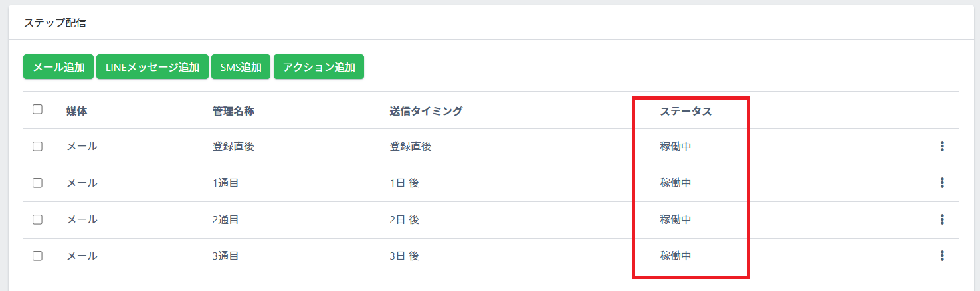Click the 稼働中 status of the 1通目 row
980x291 pixels.
pyautogui.click(x=675, y=183)
